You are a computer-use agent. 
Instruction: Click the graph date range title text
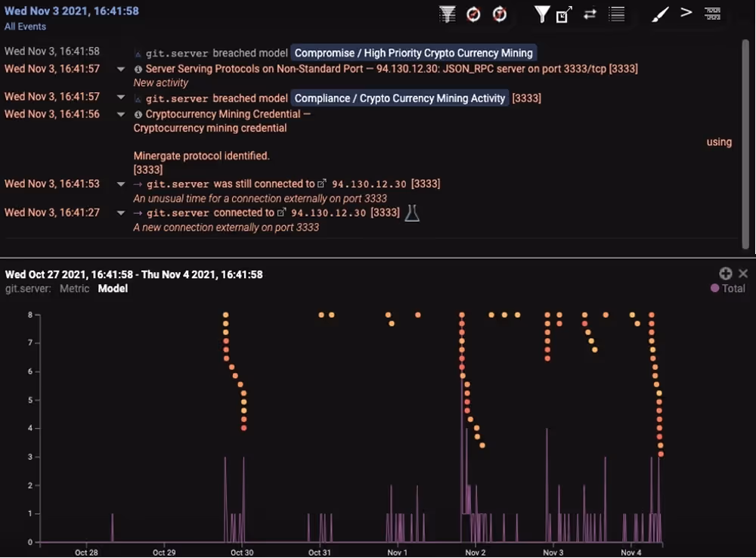pyautogui.click(x=134, y=274)
